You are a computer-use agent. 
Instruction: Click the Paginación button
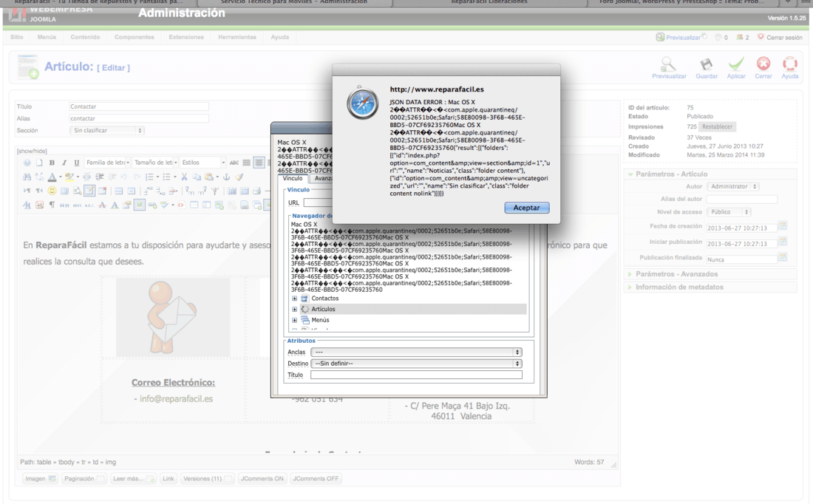coord(84,479)
